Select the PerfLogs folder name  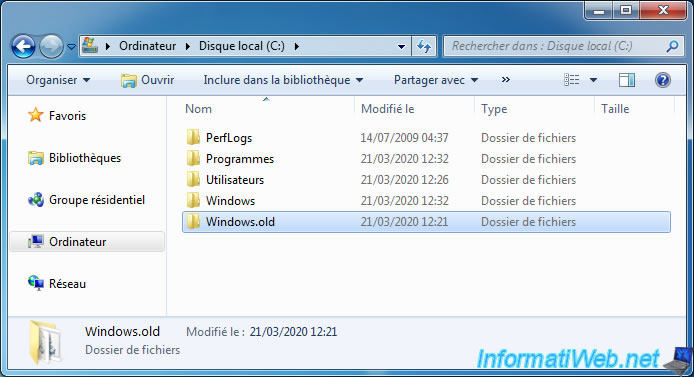pyautogui.click(x=229, y=138)
